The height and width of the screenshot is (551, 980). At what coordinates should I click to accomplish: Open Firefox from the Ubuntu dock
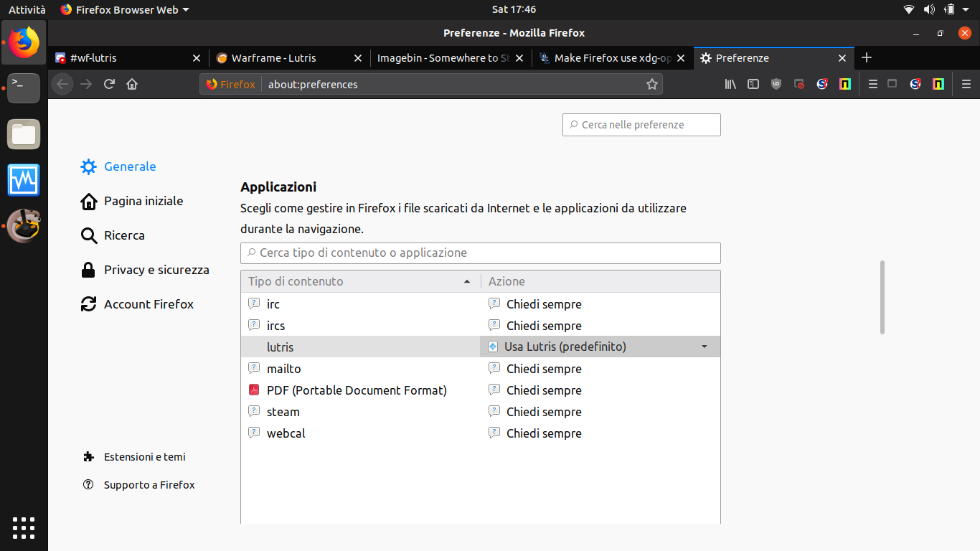tap(24, 42)
